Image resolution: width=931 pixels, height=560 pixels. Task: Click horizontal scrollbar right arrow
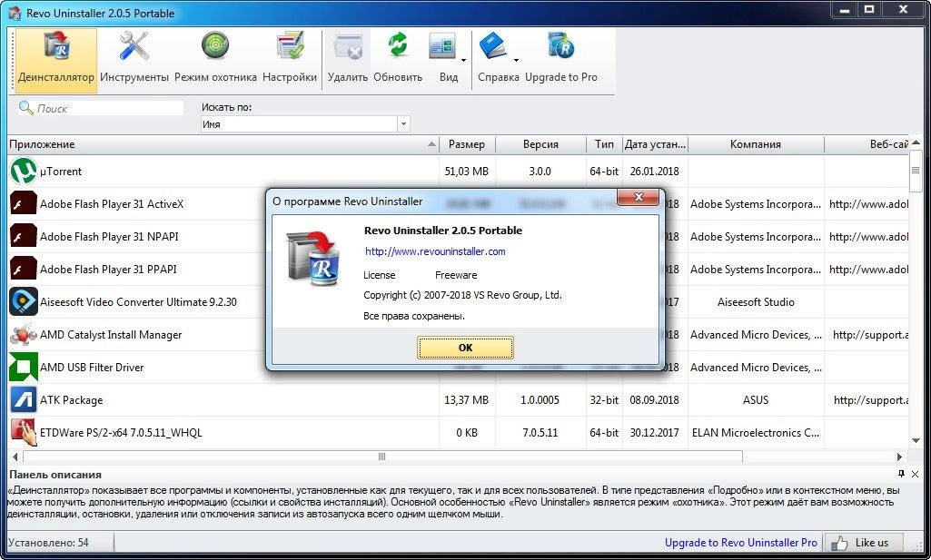coord(899,457)
